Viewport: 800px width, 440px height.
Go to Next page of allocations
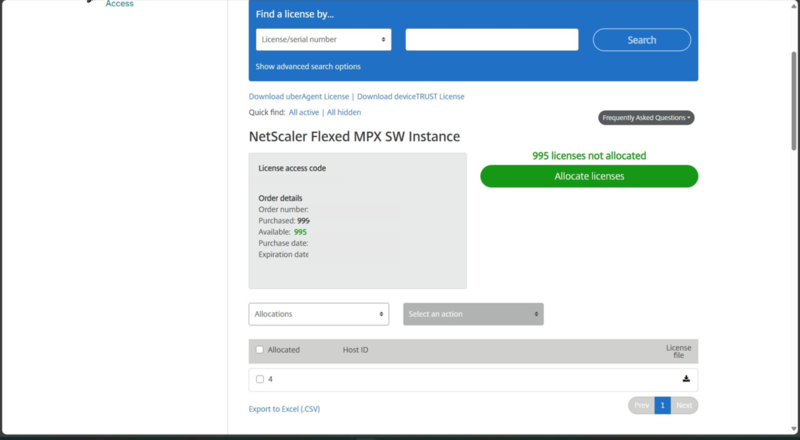(684, 405)
